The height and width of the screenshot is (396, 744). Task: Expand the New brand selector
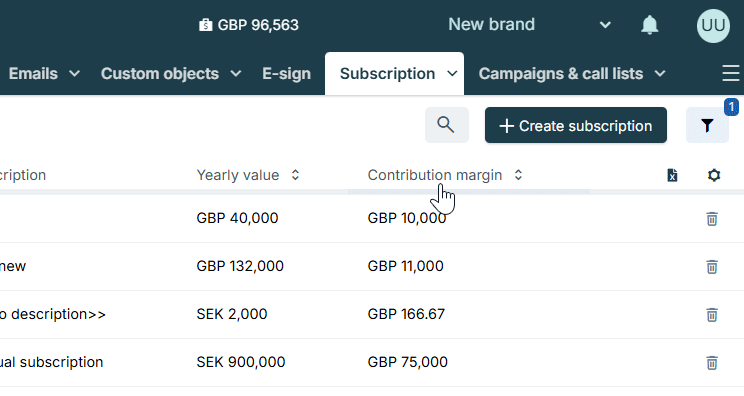[605, 25]
